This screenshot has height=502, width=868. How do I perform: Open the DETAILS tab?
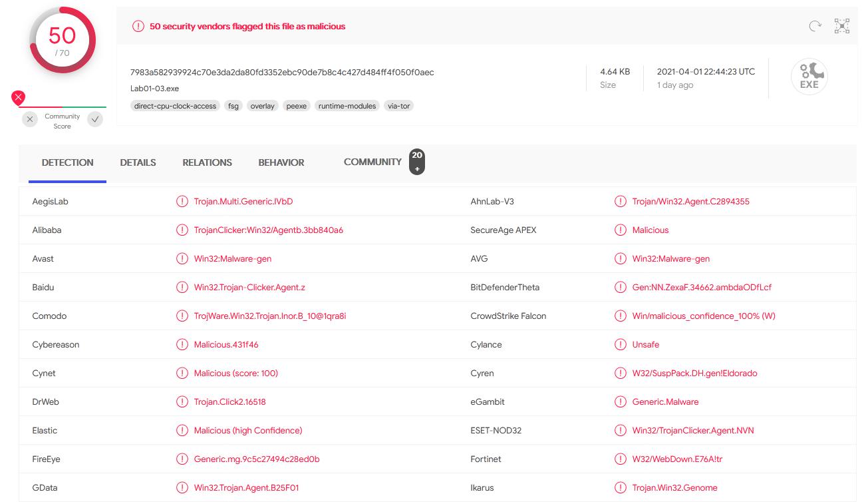click(138, 162)
